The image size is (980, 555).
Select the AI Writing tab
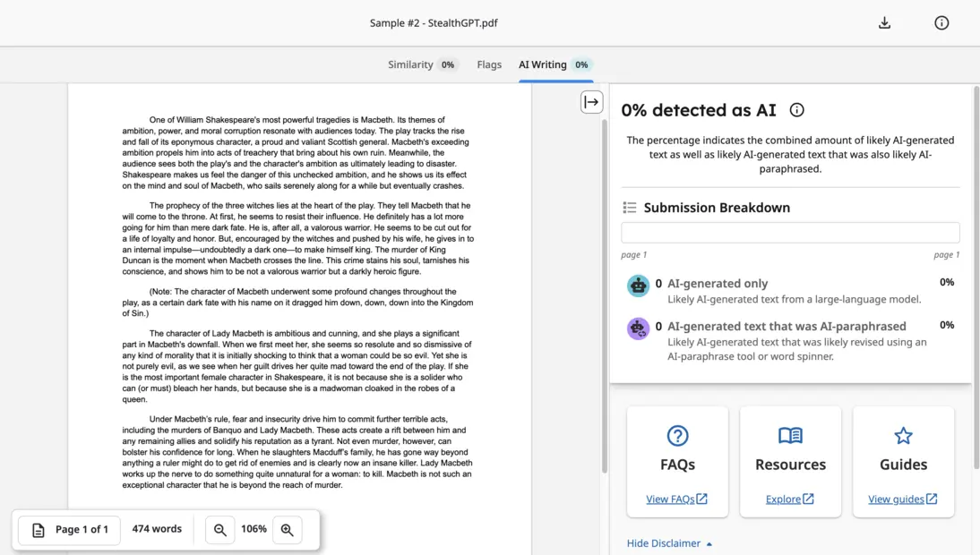[x=555, y=64]
